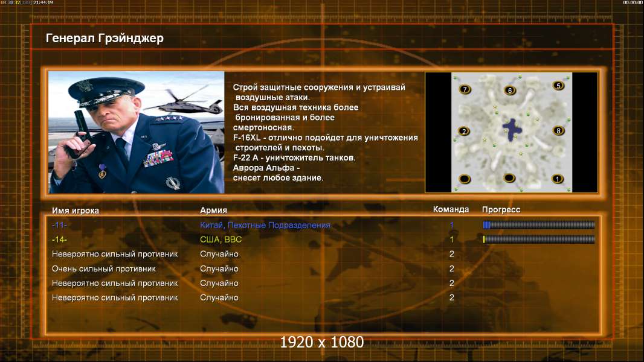
Task: Click the 'F-22 A - уничтожитель танков.' line
Action: (294, 158)
